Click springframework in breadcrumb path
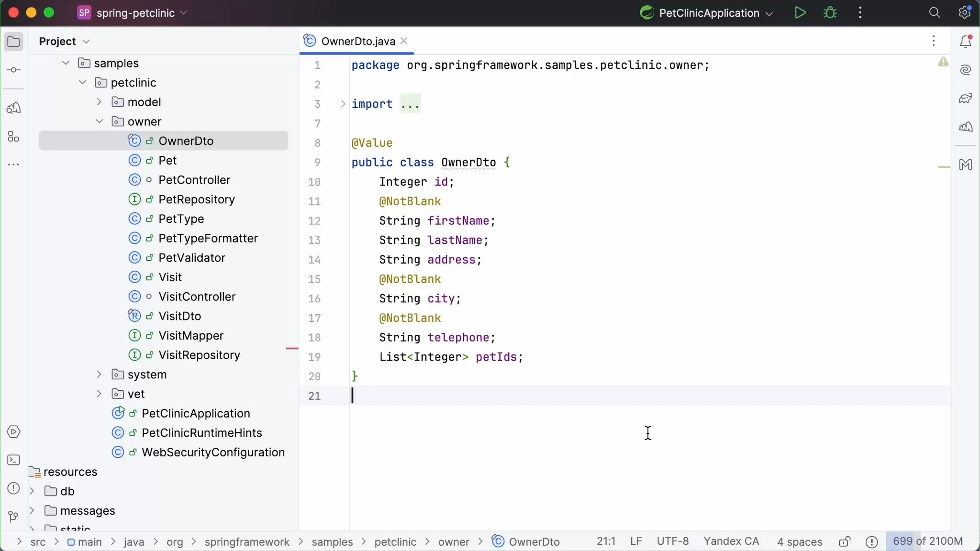This screenshot has height=551, width=980. 247,542
